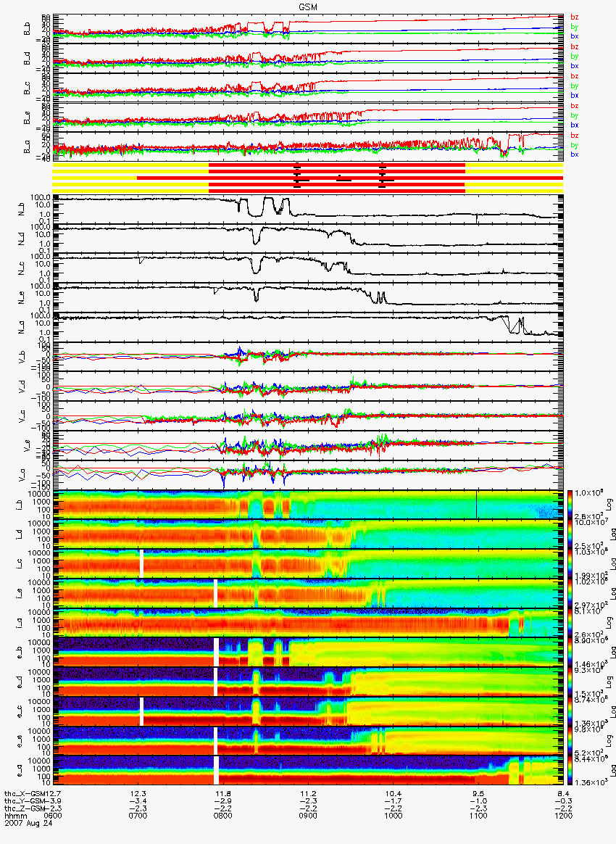The image size is (616, 844).
Task: Click the thc_X-GSM row label
Action: [26, 794]
